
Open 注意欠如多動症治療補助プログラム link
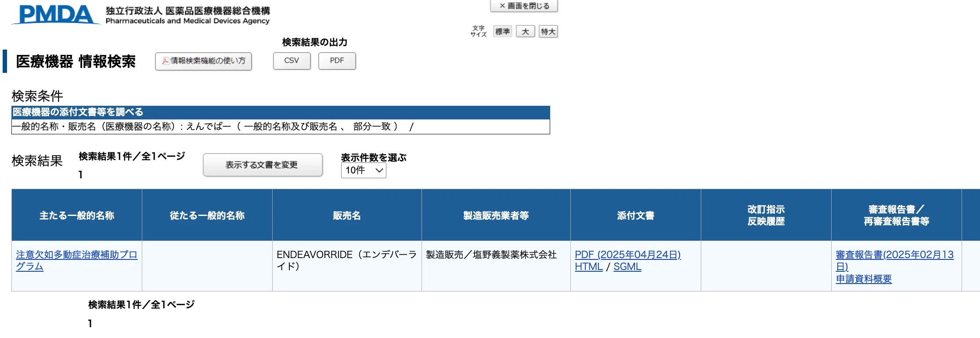pos(76,261)
